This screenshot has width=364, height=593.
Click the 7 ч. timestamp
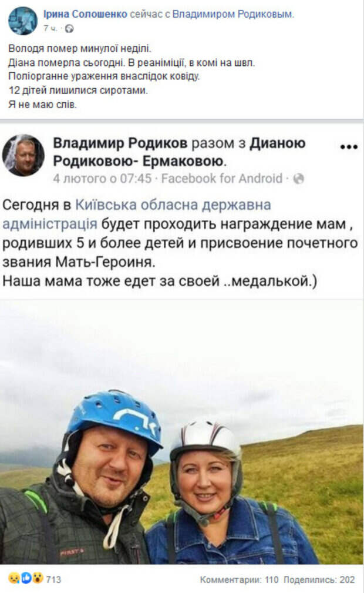click(x=50, y=28)
